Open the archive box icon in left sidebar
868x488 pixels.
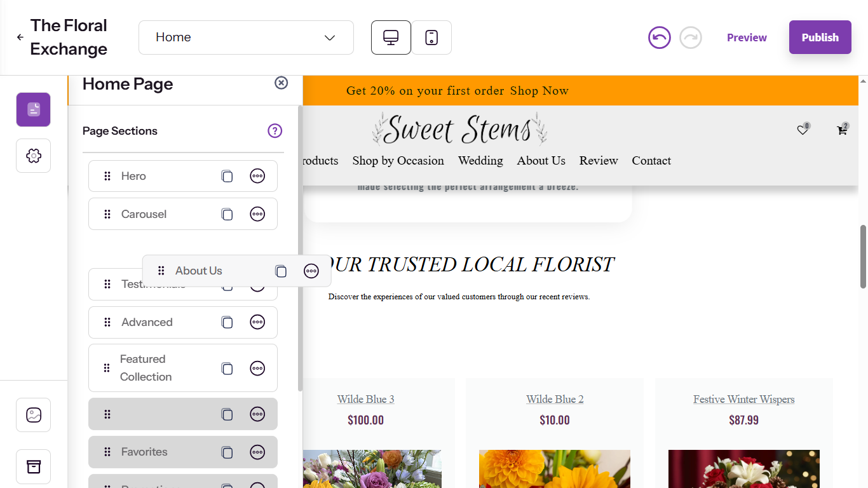tap(33, 467)
